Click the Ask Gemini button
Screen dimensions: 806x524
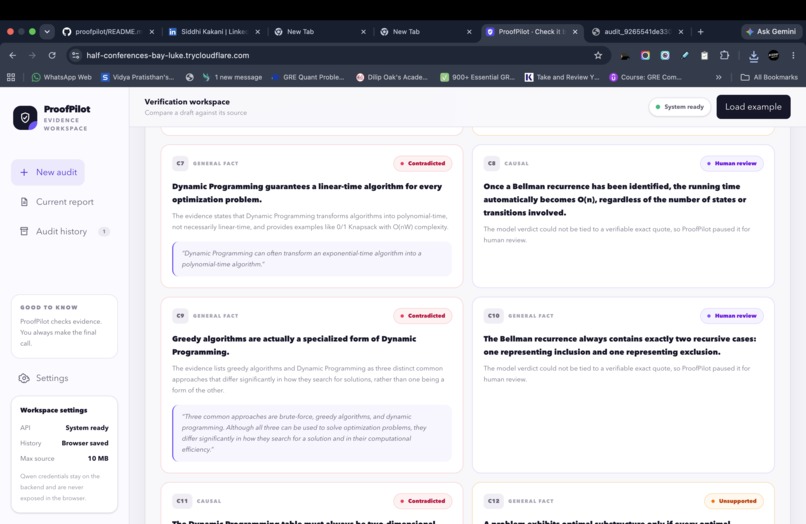point(771,32)
